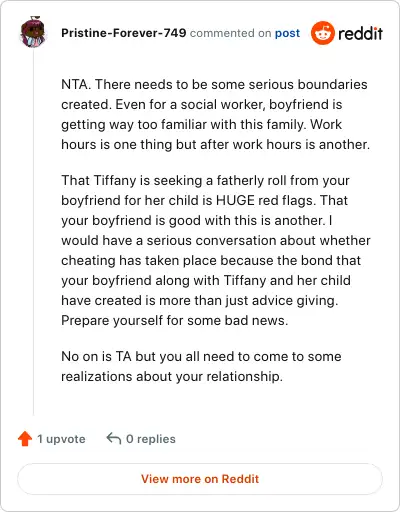
Task: Click the reply arrow icon
Action: [114, 438]
